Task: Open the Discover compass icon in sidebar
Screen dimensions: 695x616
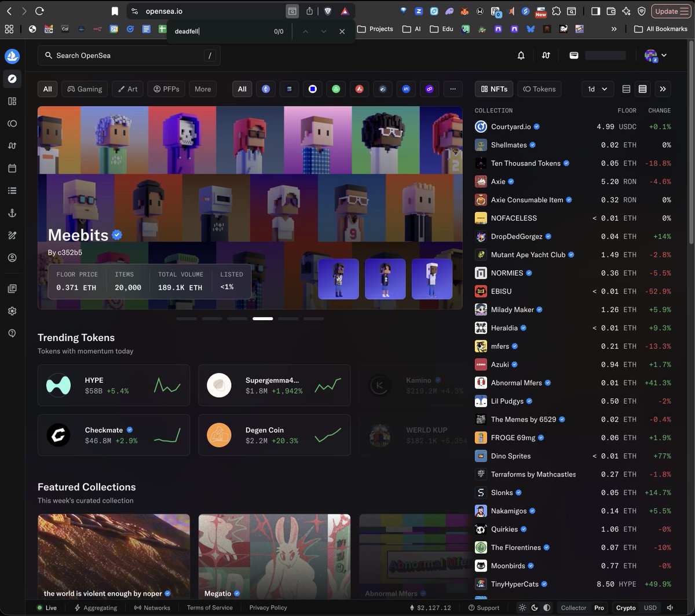Action: pyautogui.click(x=12, y=79)
